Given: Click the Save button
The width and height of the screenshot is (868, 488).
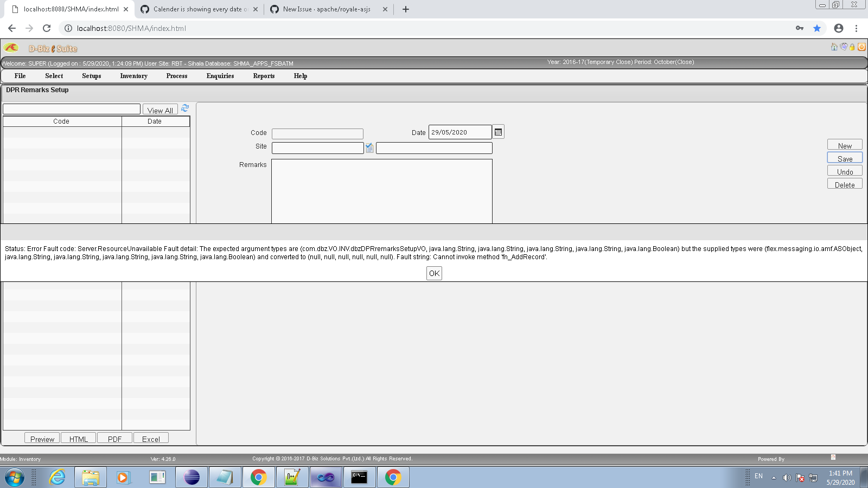Looking at the screenshot, I should tap(845, 158).
